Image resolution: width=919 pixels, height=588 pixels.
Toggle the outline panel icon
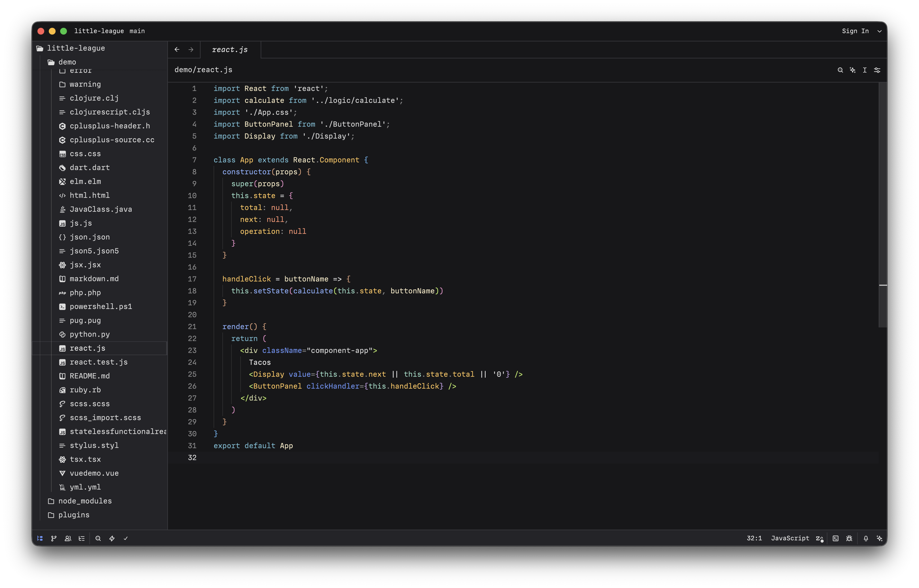[x=82, y=538]
